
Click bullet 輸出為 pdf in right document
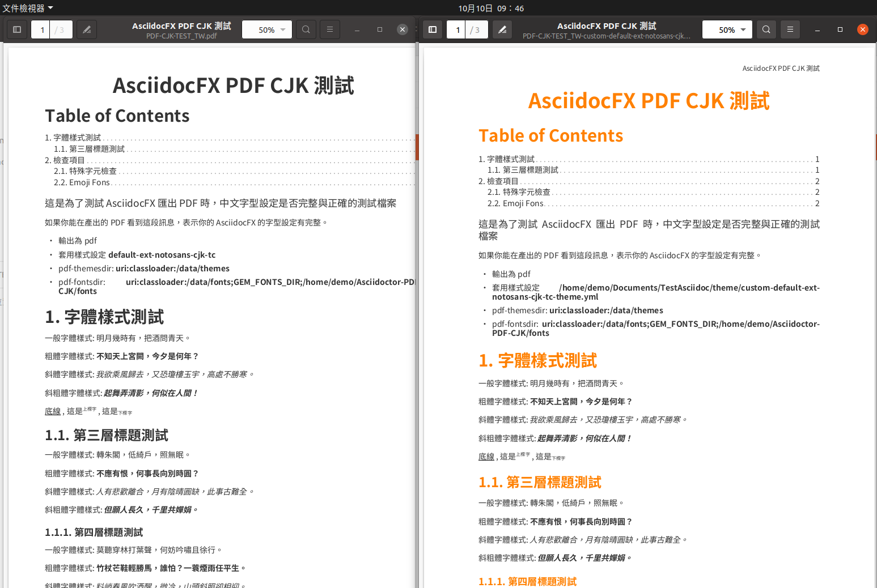(511, 274)
